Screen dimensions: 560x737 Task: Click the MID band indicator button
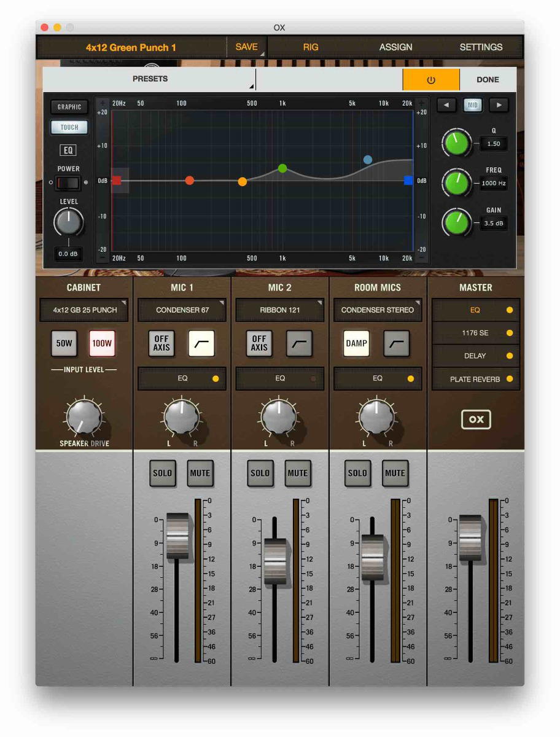click(x=472, y=105)
